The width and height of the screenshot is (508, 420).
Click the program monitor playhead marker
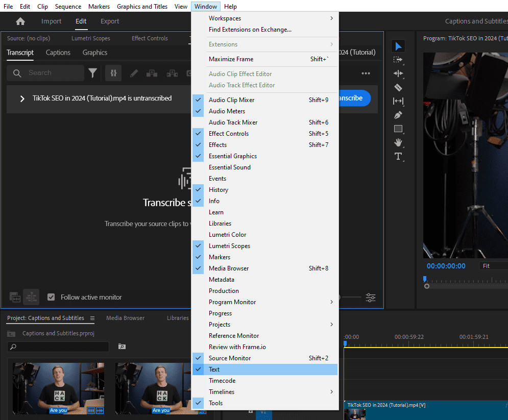tap(424, 279)
